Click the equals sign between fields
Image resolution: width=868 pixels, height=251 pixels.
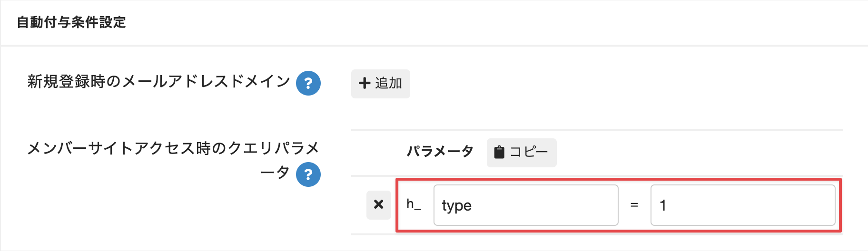[x=634, y=205]
